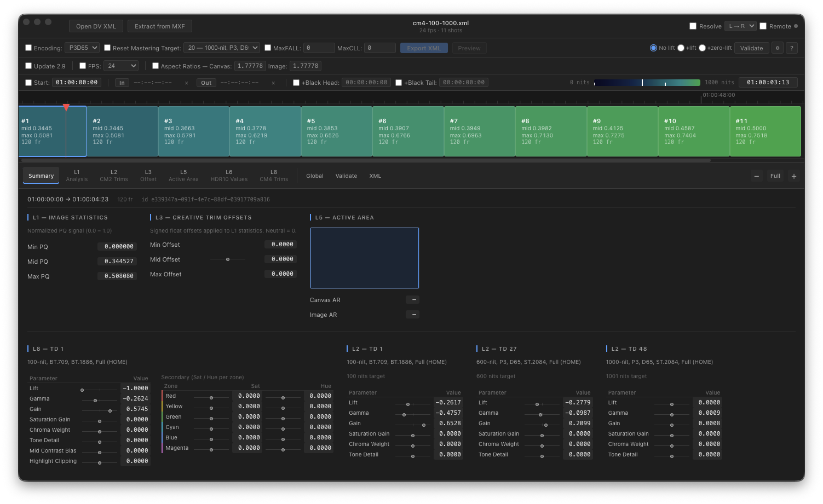Select shot #5 in the timeline
This screenshot has width=823, height=504.
(x=336, y=131)
